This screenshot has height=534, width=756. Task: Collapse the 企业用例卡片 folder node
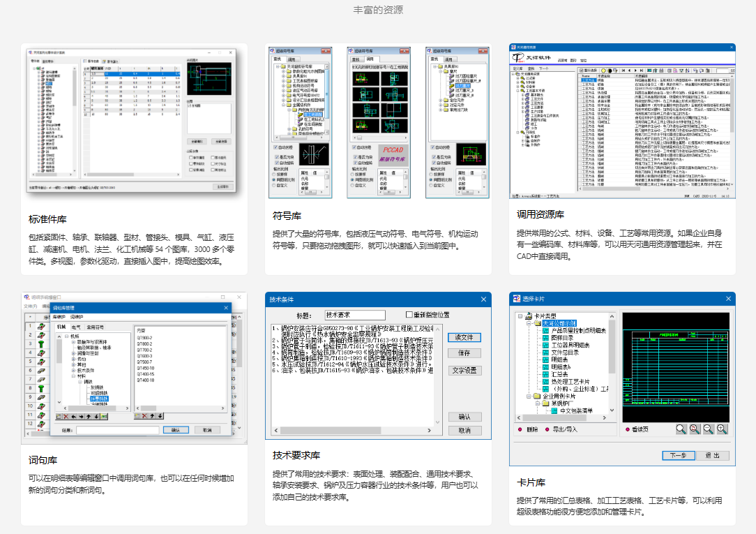[x=529, y=396]
